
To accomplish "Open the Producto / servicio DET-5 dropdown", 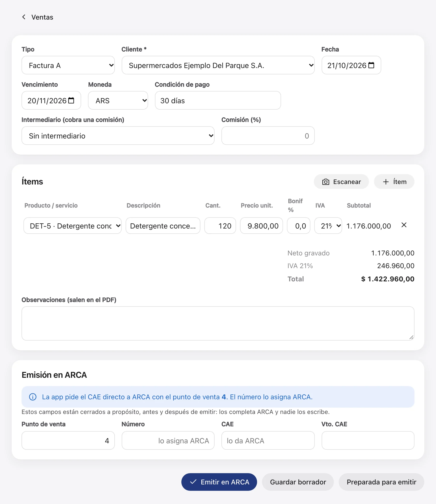I will (73, 226).
